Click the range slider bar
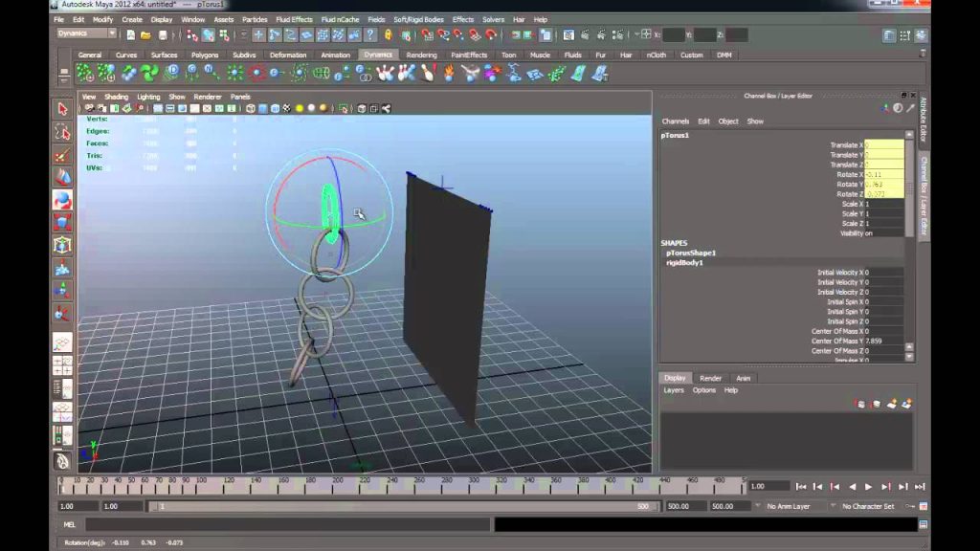 [x=403, y=506]
